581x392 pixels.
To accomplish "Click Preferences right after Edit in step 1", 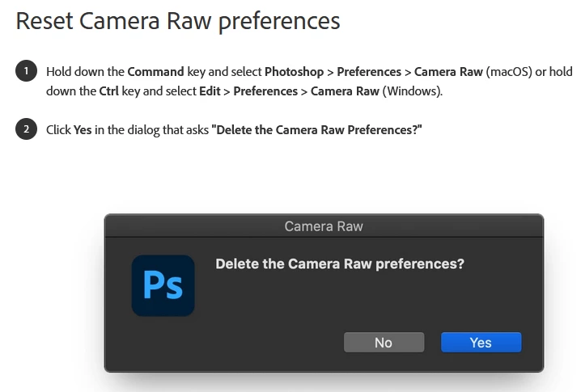I will coord(265,91).
